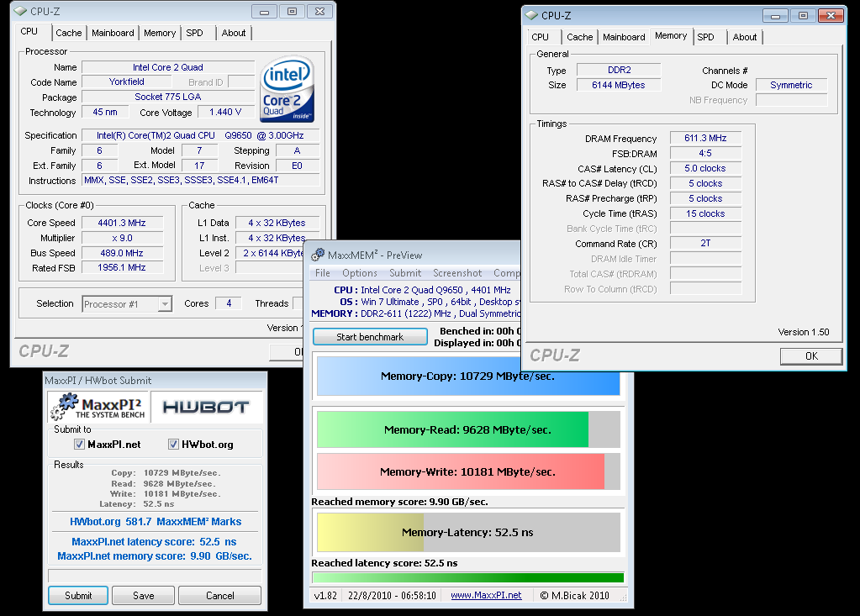Click the Core Voltage 1.440 V value
The image size is (860, 616).
[x=225, y=112]
